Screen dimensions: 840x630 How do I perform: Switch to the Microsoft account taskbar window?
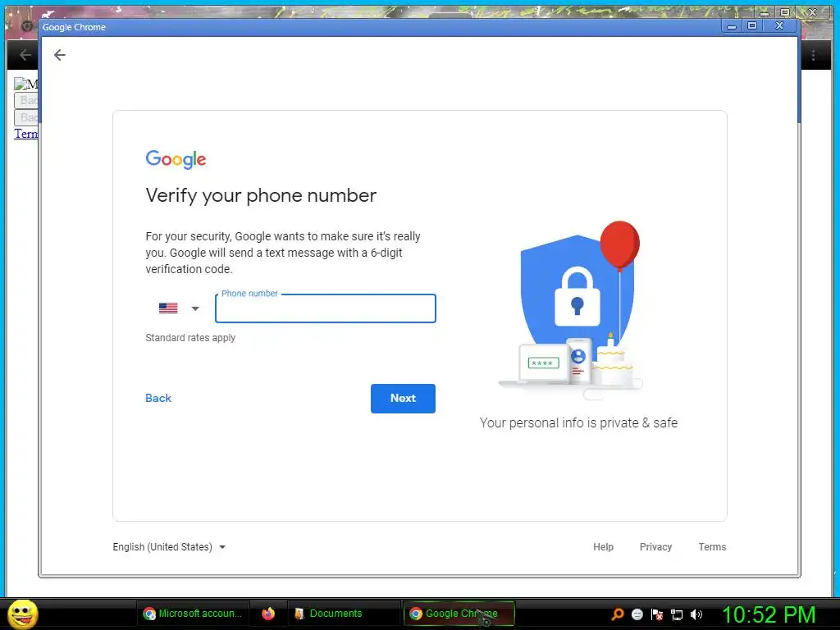click(x=193, y=614)
